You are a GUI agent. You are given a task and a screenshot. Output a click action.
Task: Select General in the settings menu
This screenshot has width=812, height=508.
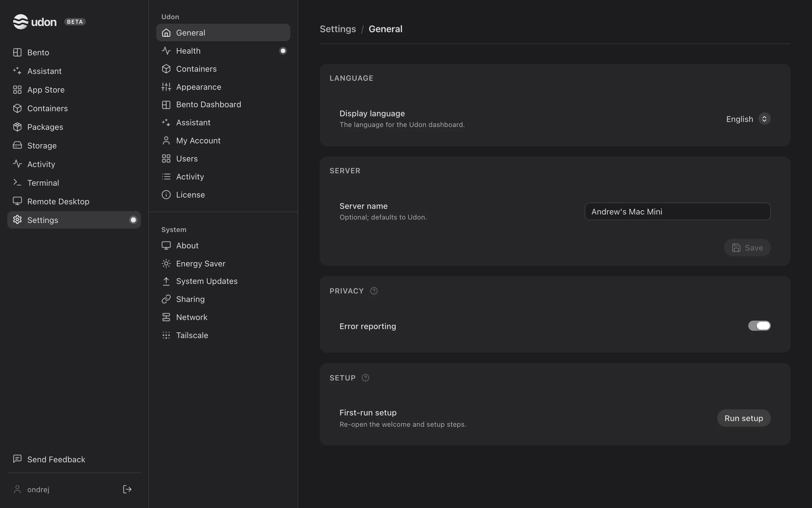point(223,32)
